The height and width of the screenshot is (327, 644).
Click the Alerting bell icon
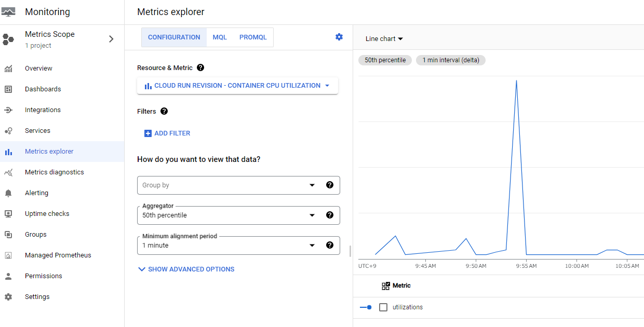click(8, 193)
